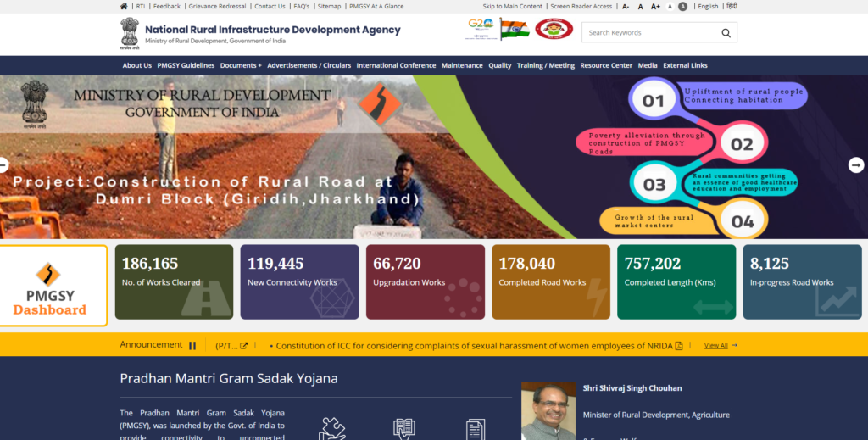Image resolution: width=868 pixels, height=440 pixels.
Task: Click the View All announcements link
Action: pos(715,345)
